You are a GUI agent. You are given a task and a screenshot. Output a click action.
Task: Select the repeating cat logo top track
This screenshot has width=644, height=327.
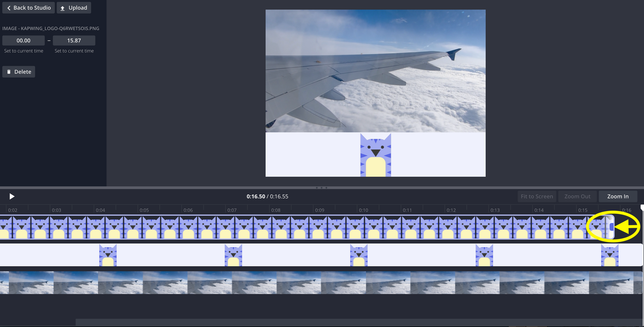(x=290, y=227)
